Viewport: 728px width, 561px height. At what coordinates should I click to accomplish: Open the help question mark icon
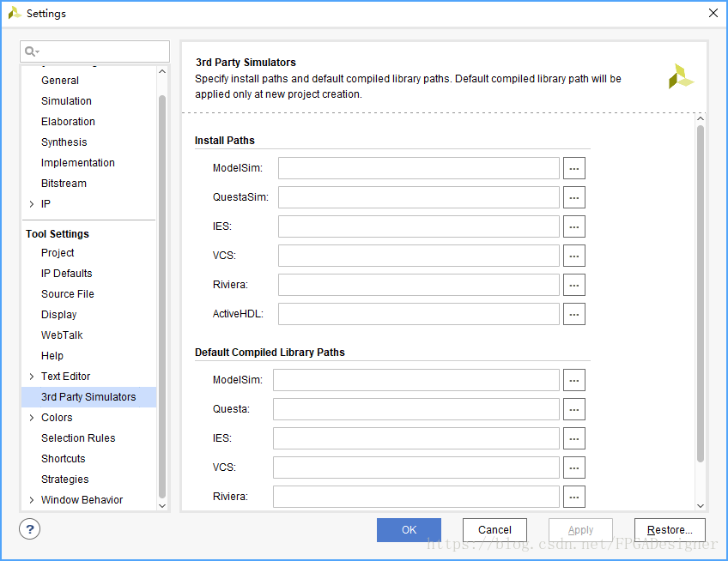click(30, 529)
